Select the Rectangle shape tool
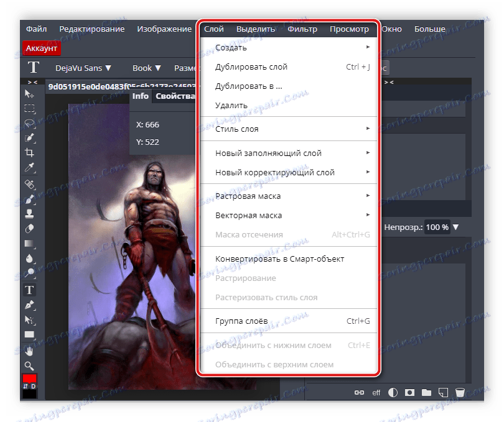 point(30,335)
